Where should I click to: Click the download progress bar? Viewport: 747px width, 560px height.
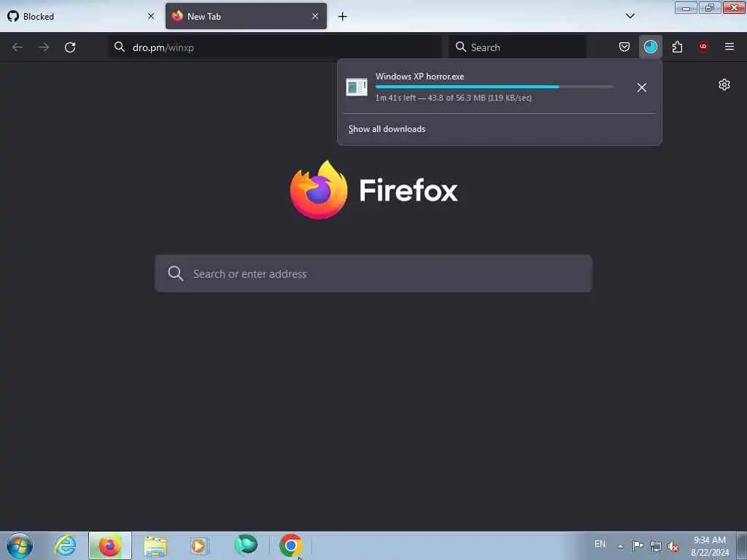[x=495, y=87]
